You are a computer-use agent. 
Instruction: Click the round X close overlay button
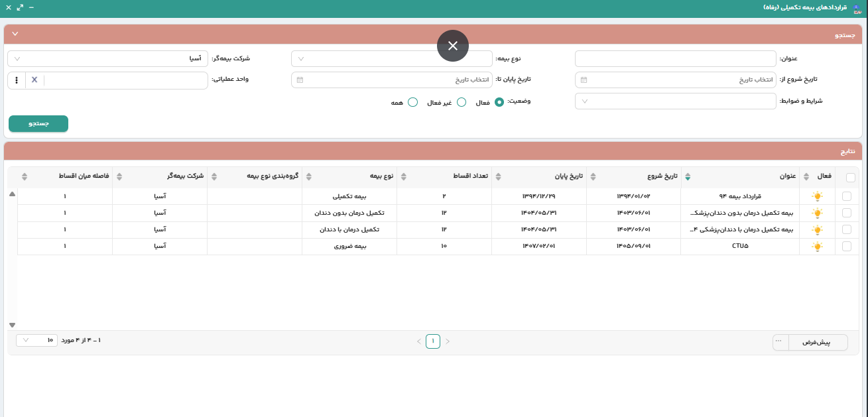tap(453, 46)
